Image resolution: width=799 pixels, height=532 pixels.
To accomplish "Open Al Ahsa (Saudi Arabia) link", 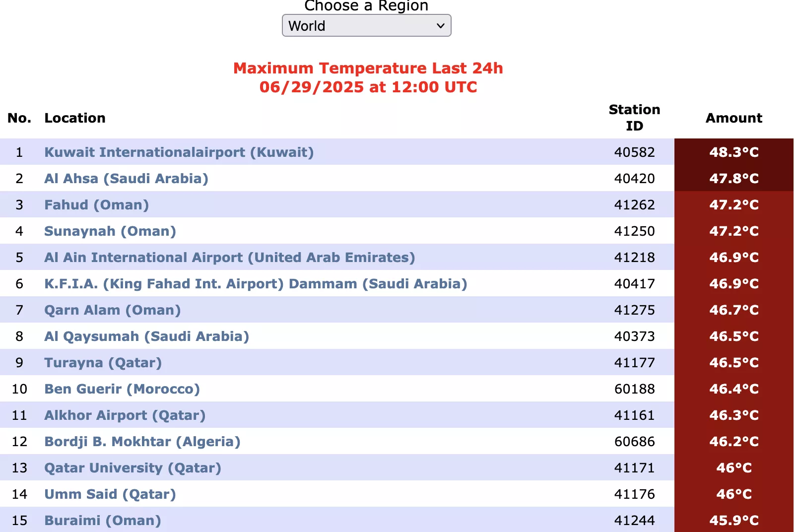I will tap(127, 178).
